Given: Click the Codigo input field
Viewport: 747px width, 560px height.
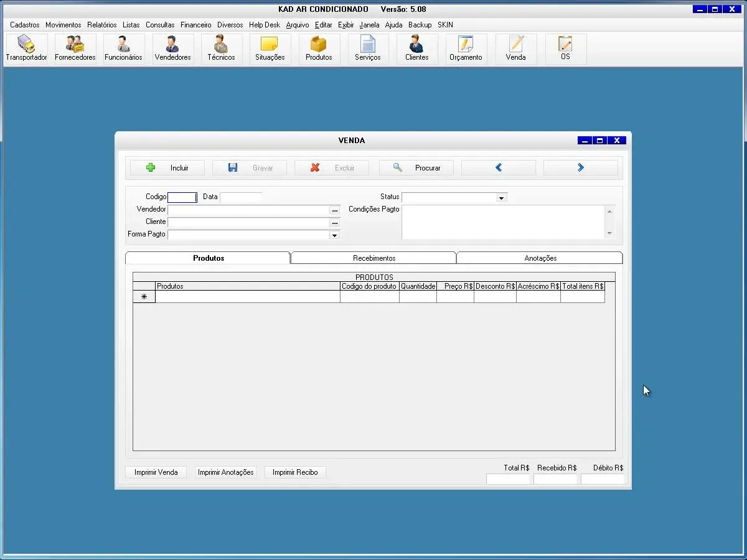Looking at the screenshot, I should 182,197.
